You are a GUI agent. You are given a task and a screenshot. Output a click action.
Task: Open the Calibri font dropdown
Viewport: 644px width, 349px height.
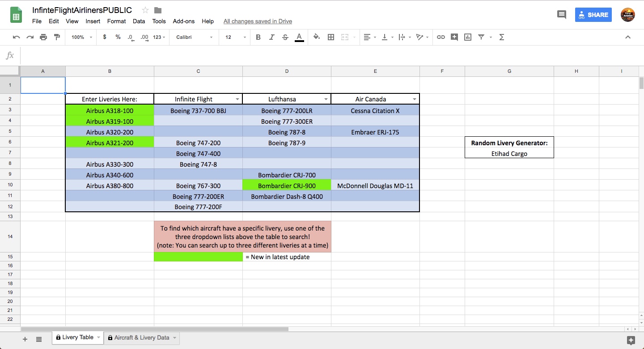[x=194, y=37]
